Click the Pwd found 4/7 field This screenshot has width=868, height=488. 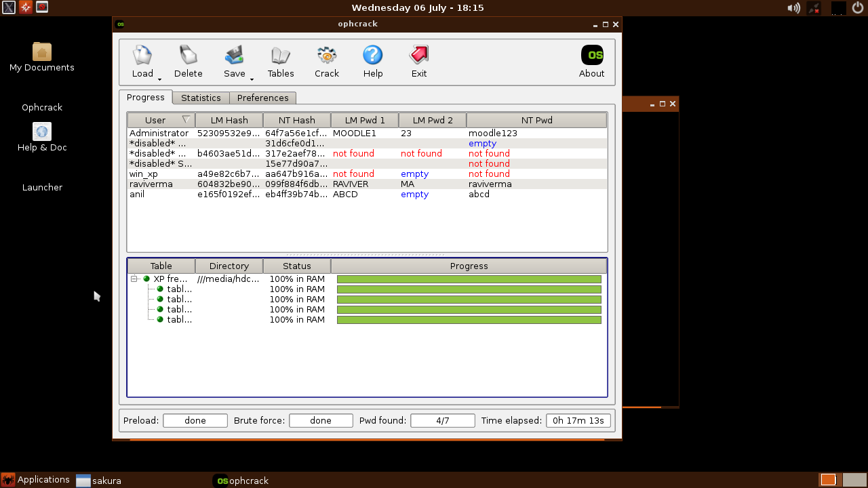[443, 421]
